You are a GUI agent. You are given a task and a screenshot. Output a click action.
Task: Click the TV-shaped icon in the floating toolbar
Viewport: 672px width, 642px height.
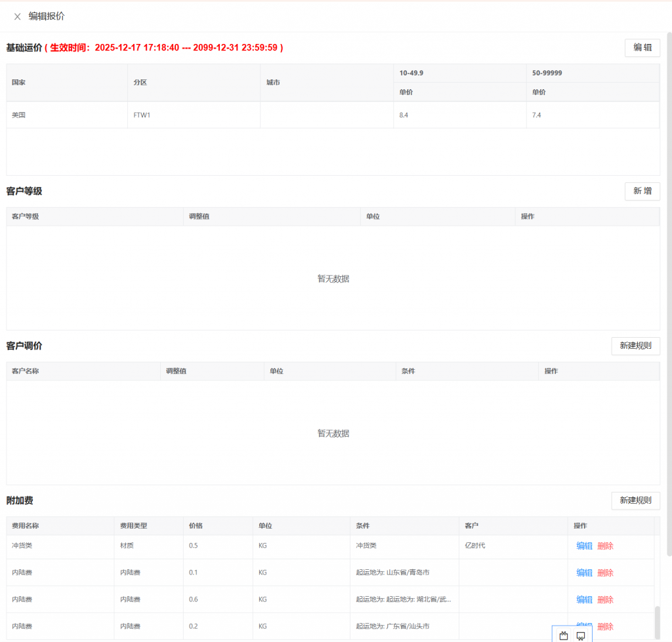(x=564, y=635)
